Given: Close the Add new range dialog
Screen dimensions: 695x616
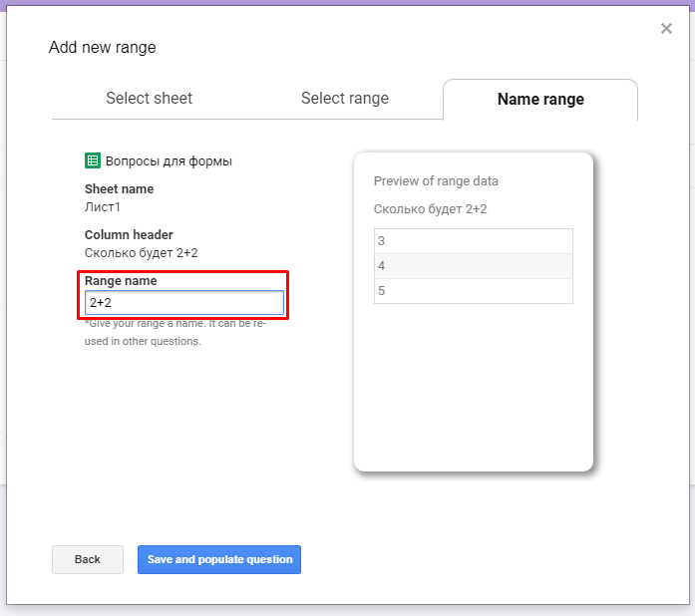Looking at the screenshot, I should point(666,29).
